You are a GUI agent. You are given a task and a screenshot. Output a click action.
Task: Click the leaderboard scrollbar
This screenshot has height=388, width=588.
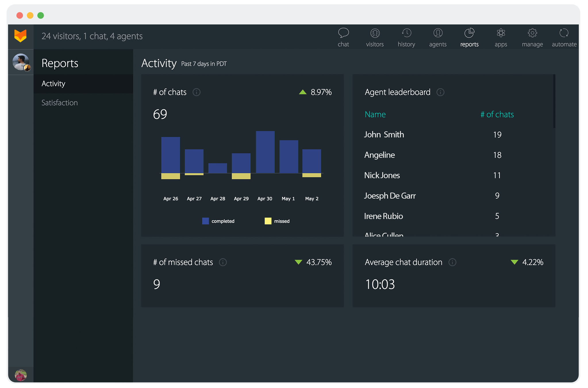click(x=554, y=101)
